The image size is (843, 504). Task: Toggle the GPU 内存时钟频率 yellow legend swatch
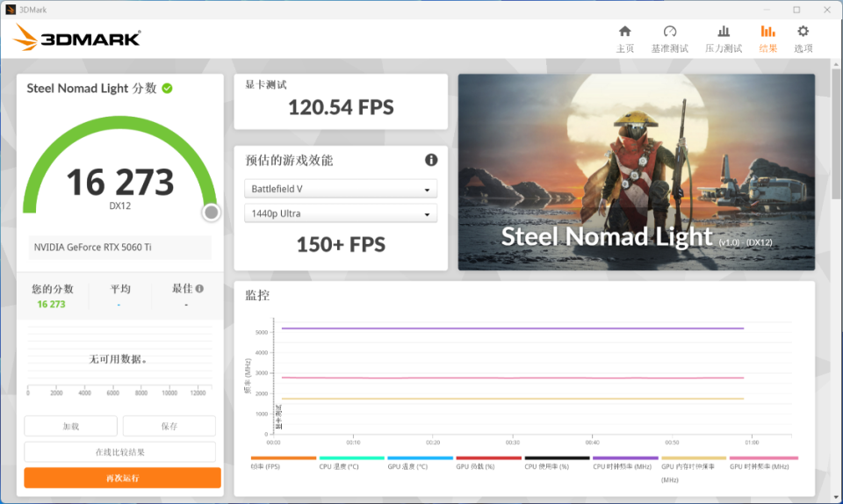point(694,457)
